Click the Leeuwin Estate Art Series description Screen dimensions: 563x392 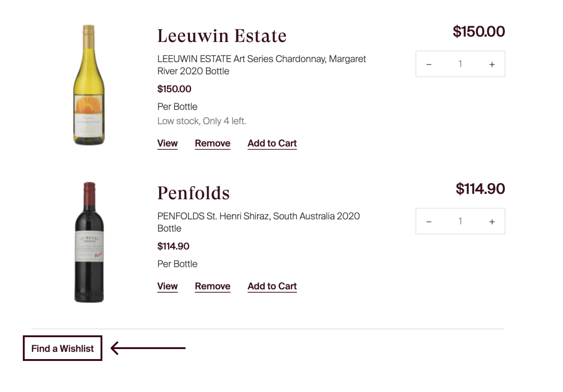[261, 65]
